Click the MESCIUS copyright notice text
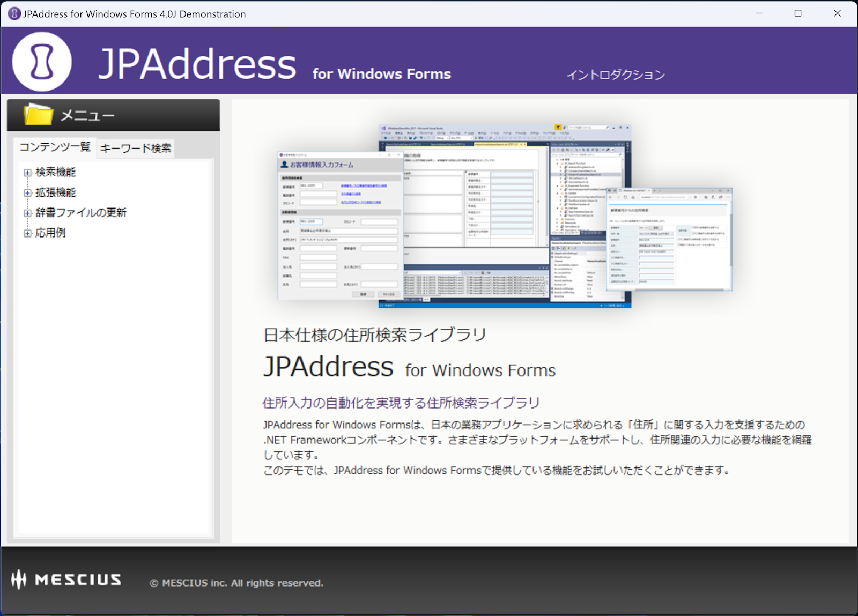Viewport: 858px width, 616px height. (236, 583)
